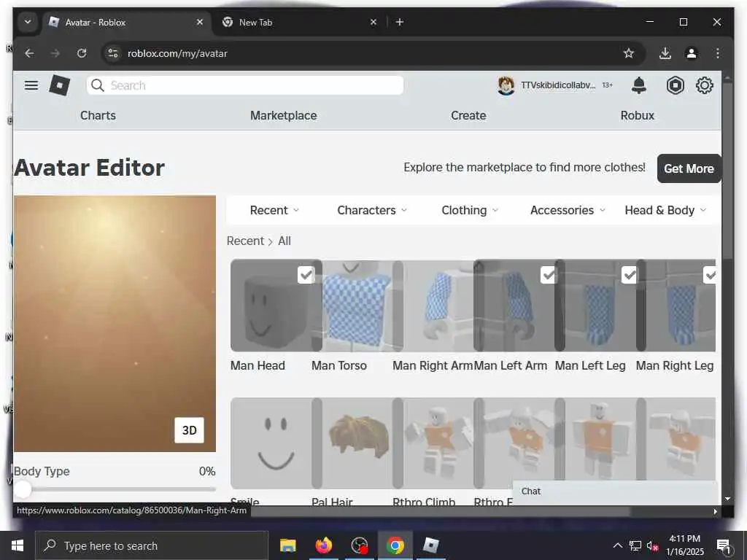Select the Pal Hair thumbnail
Image resolution: width=747 pixels, height=560 pixels.
[x=357, y=443]
